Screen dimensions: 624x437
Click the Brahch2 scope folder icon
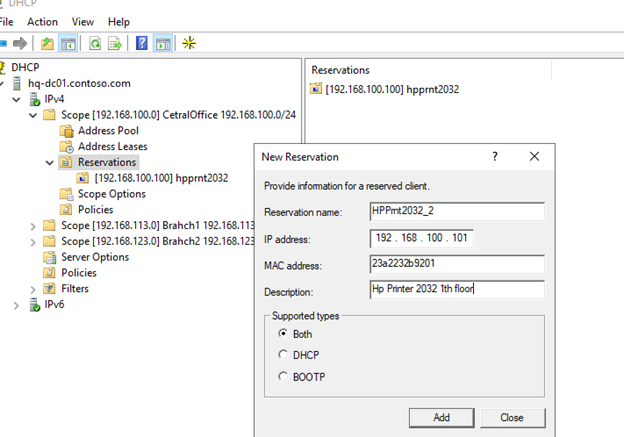(x=49, y=241)
